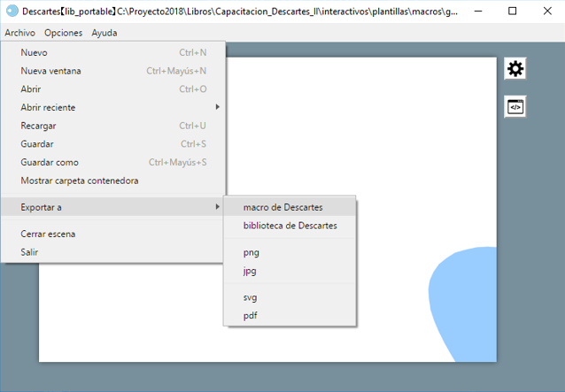Screen dimensions: 565x392
Task: Choose Recargar to reload the scene
Action: pyautogui.click(x=113, y=126)
